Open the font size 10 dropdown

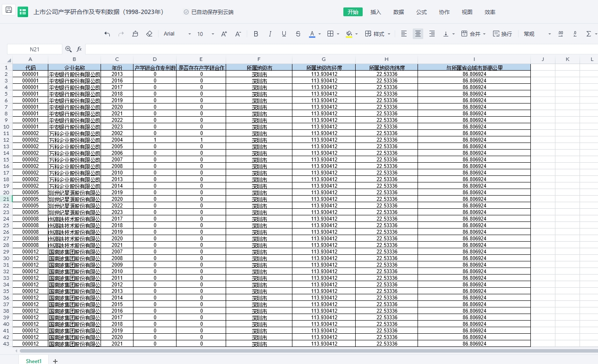205,34
